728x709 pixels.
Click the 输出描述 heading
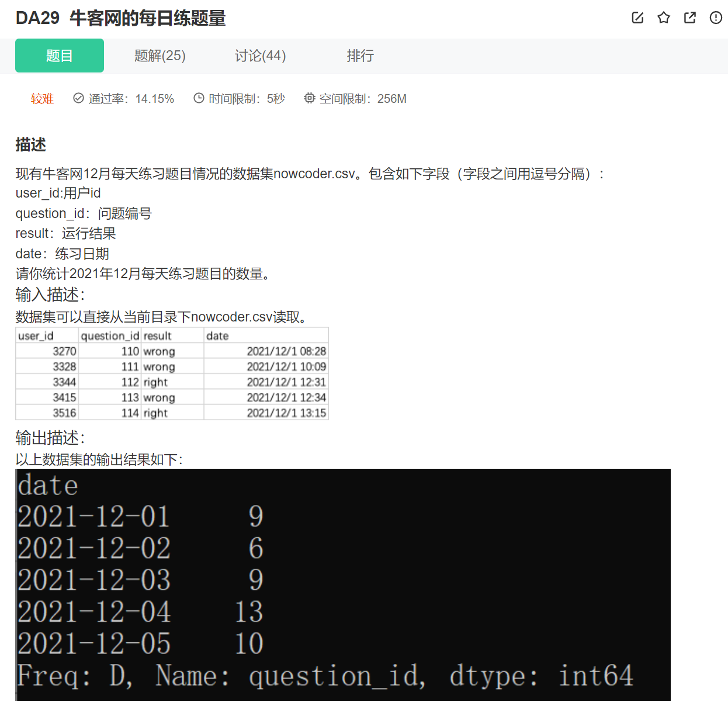[50, 438]
